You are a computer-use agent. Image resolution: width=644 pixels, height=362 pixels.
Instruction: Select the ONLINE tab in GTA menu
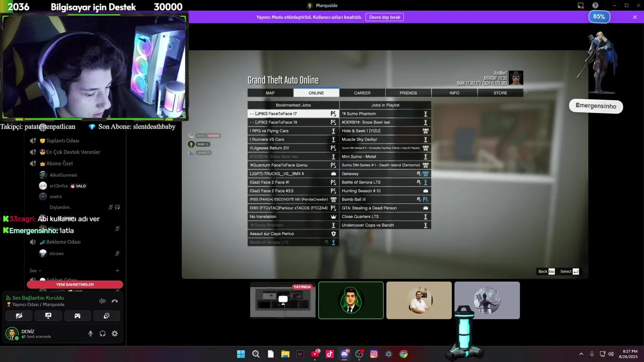point(316,93)
